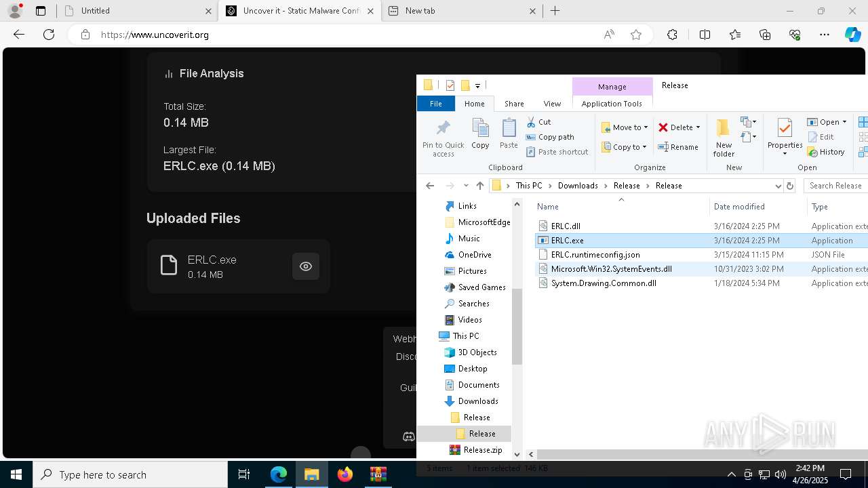The width and height of the screenshot is (868, 488).
Task: Switch to the New tab browser tab
Action: pos(463,11)
